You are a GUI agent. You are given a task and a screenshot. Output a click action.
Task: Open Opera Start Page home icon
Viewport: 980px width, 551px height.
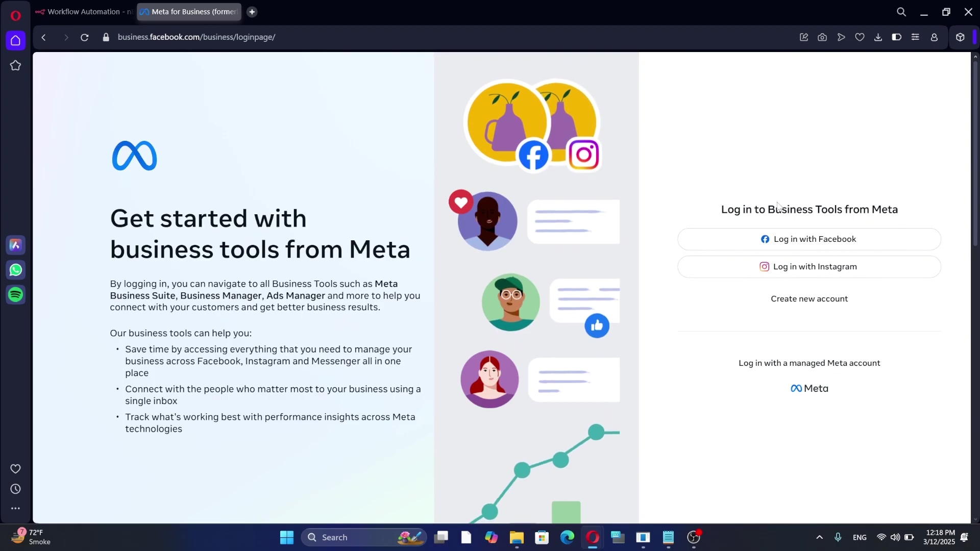click(15, 40)
